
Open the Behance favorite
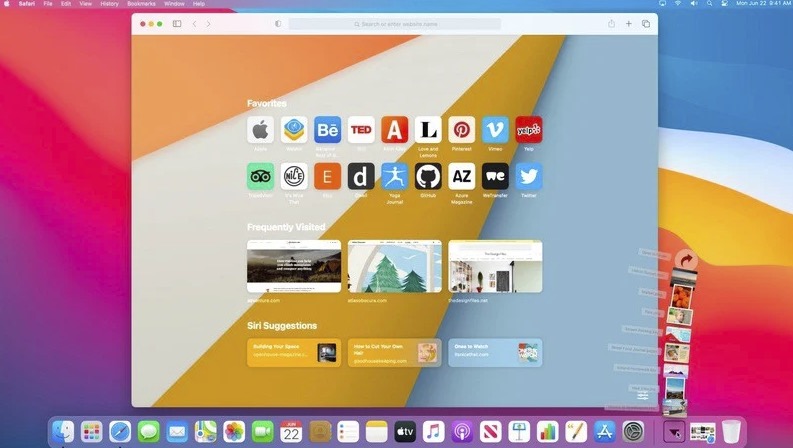(327, 130)
